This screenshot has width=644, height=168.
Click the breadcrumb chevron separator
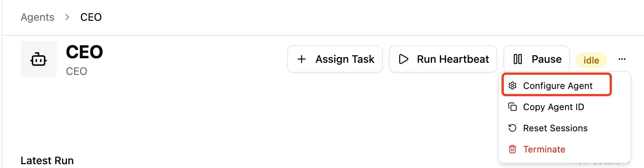(x=67, y=17)
